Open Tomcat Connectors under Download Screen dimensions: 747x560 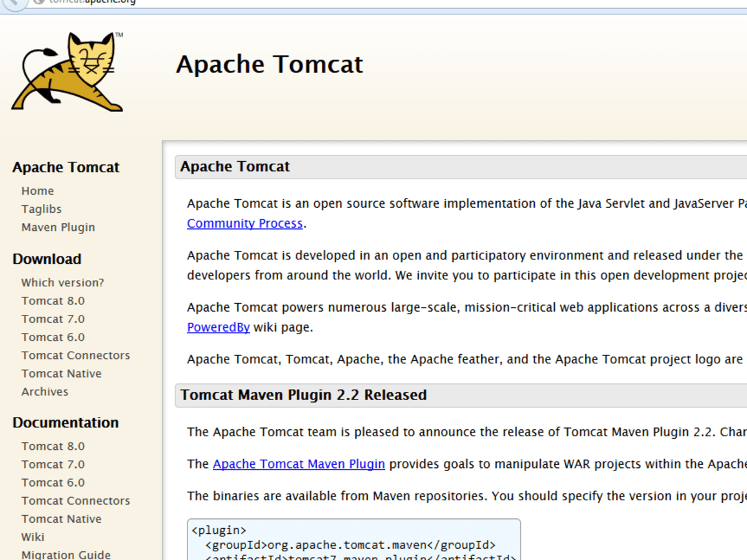75,355
